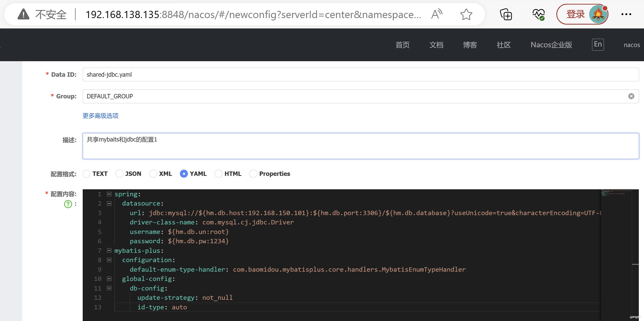Switch language with En button

coord(598,44)
